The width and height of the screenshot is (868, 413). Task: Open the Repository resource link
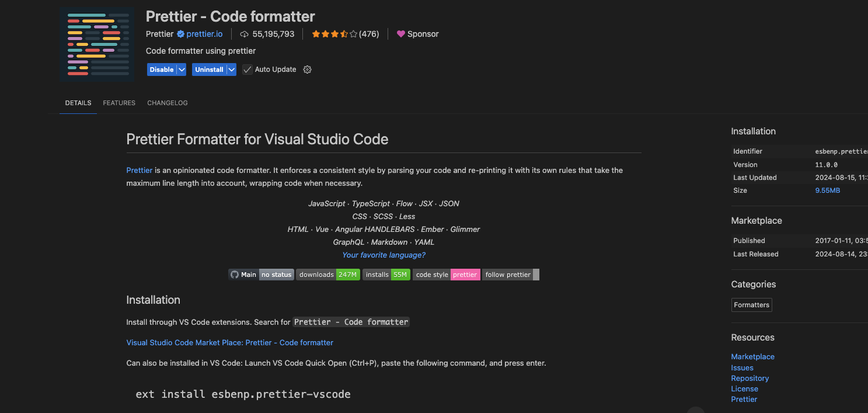coord(750,379)
